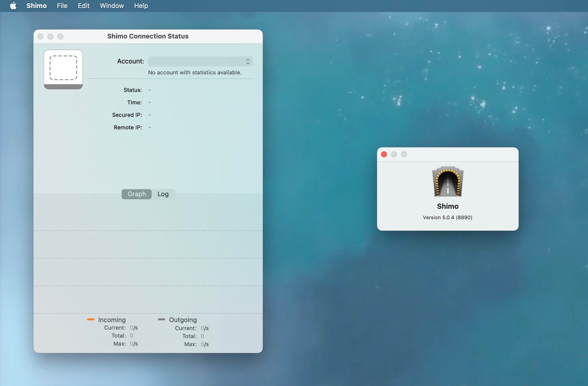Open the Help menu
Image resolution: width=588 pixels, height=386 pixels.
click(x=141, y=6)
